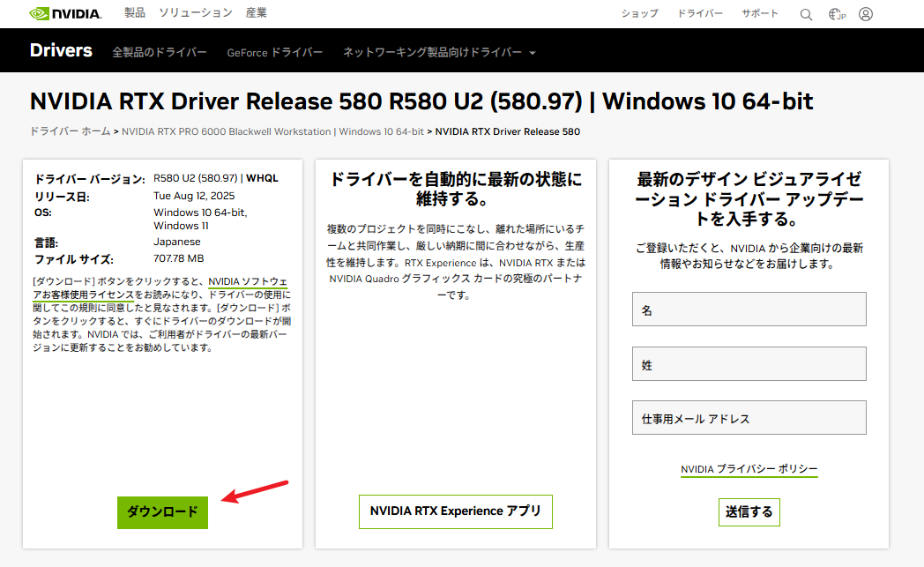Open ドライバー in top navigation
Viewport: 924px width, 567px height.
point(700,14)
